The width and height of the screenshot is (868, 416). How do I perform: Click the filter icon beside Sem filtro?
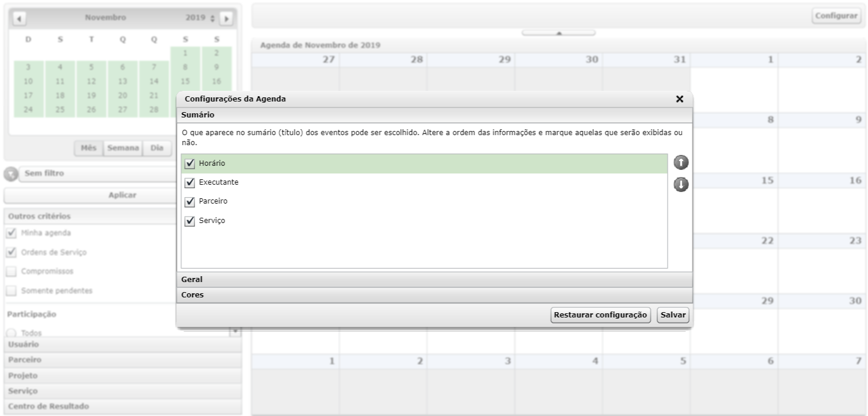pyautogui.click(x=10, y=174)
